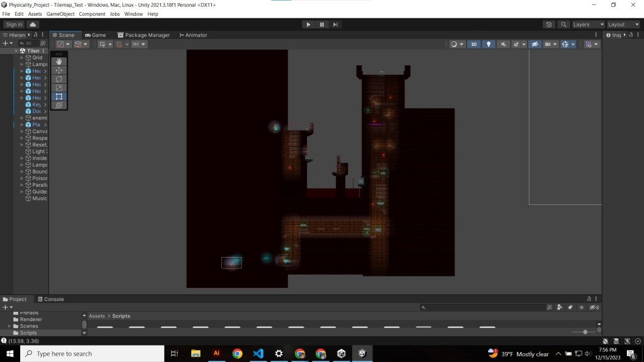Viewport: 644px width, 362px height.
Task: Switch to the Game tab
Action: click(x=95, y=35)
